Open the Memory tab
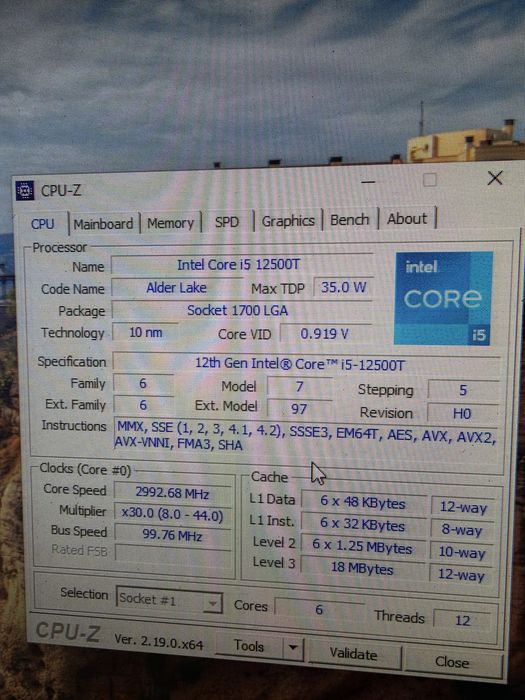Viewport: 525px width, 700px height. pyautogui.click(x=170, y=223)
